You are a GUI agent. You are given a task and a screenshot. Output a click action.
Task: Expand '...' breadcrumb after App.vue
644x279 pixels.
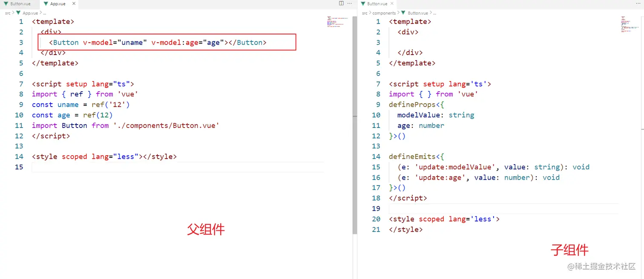point(45,13)
